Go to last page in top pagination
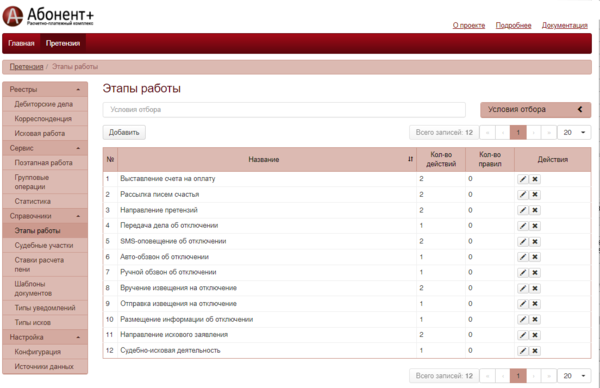The width and height of the screenshot is (600, 388). pyautogui.click(x=549, y=132)
